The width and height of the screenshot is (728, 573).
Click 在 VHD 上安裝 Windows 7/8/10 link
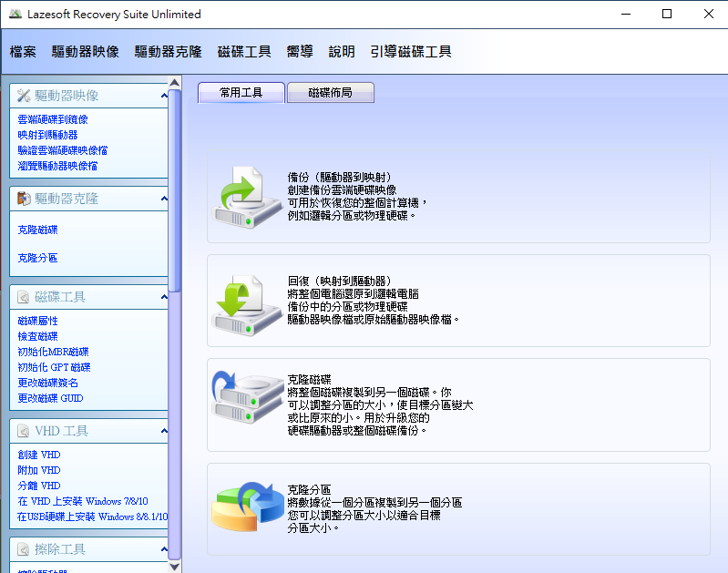(x=83, y=502)
